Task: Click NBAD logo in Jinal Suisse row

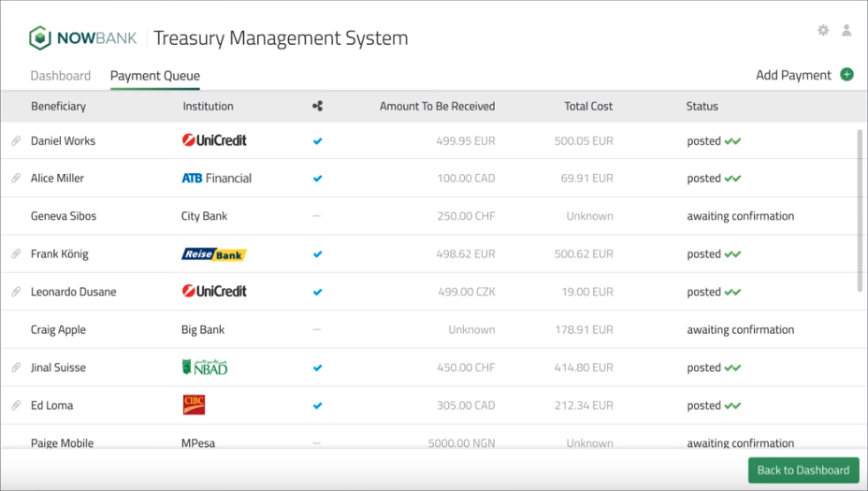Action: [x=205, y=367]
